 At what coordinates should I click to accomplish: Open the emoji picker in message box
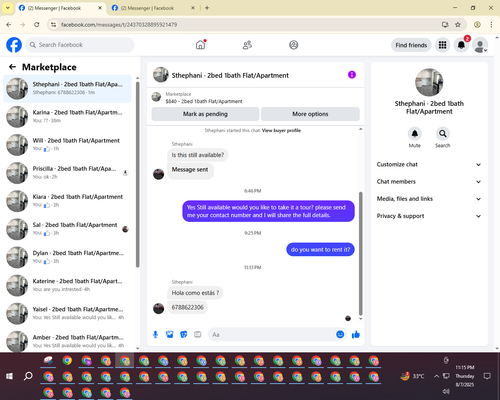340,334
